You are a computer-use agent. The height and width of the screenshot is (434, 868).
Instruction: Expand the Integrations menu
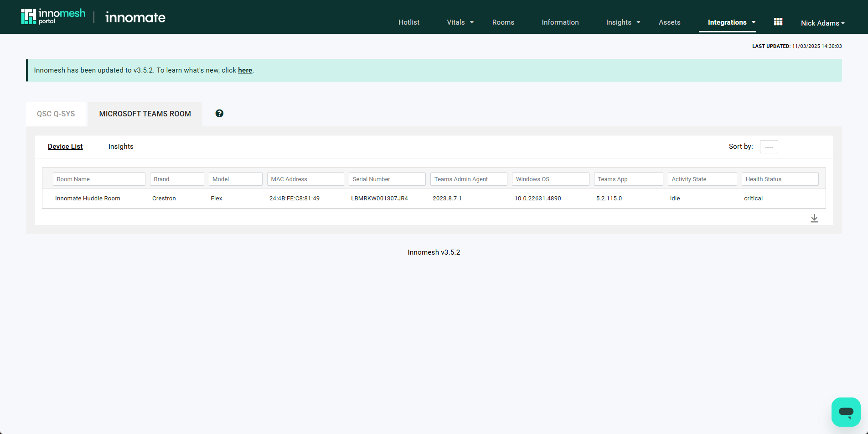732,22
